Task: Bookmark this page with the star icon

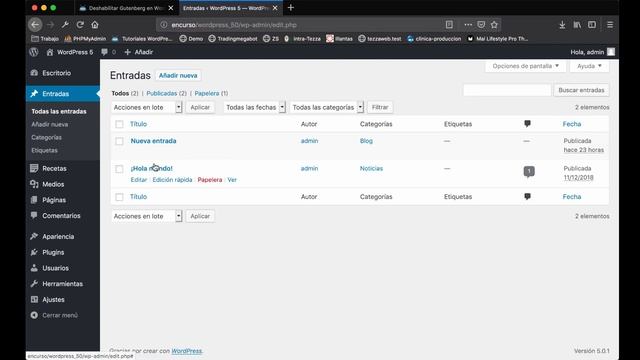Action: pyautogui.click(x=494, y=24)
